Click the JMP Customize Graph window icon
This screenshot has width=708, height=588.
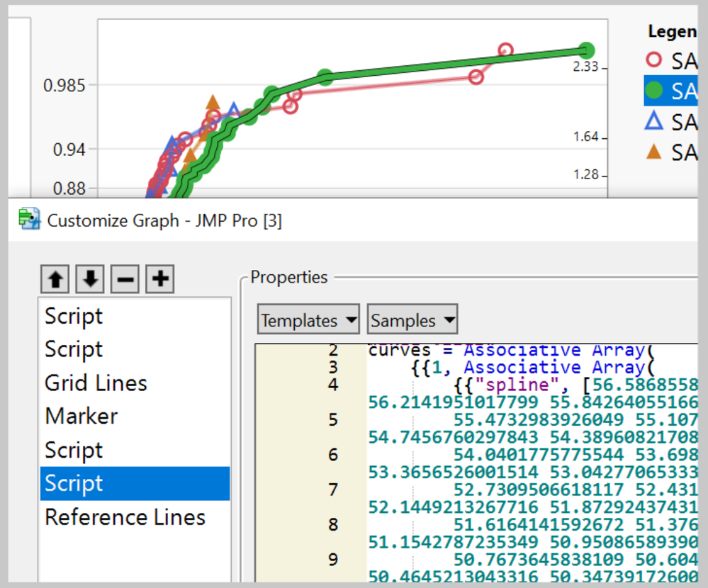(x=29, y=219)
